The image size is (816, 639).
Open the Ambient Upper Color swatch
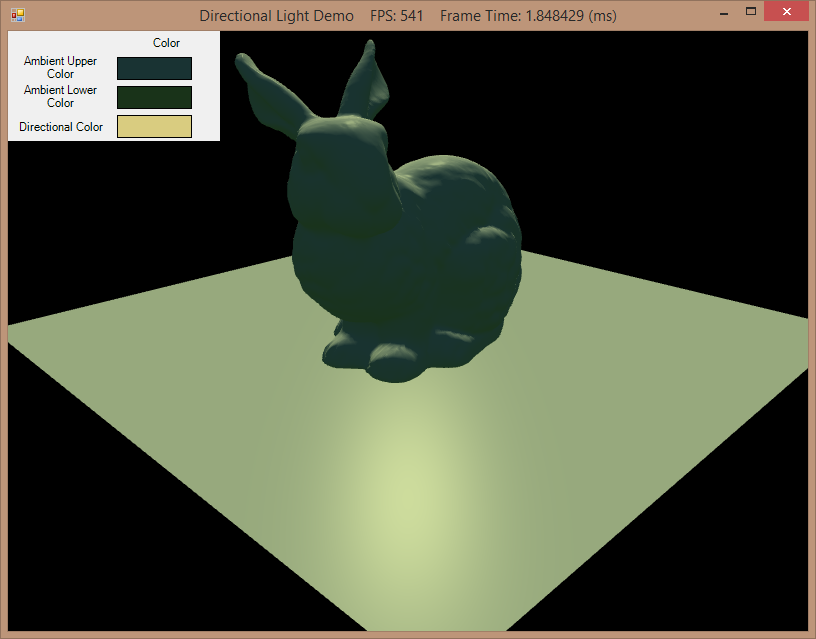pyautogui.click(x=154, y=68)
